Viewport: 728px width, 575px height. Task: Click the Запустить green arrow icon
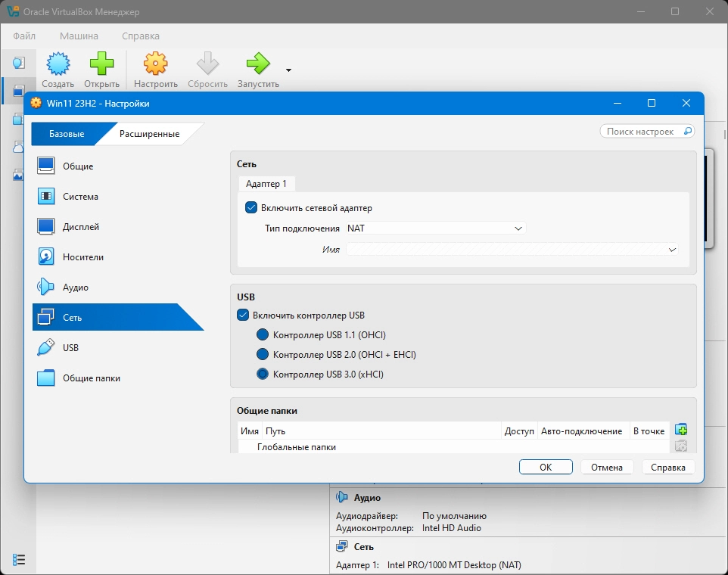[258, 64]
